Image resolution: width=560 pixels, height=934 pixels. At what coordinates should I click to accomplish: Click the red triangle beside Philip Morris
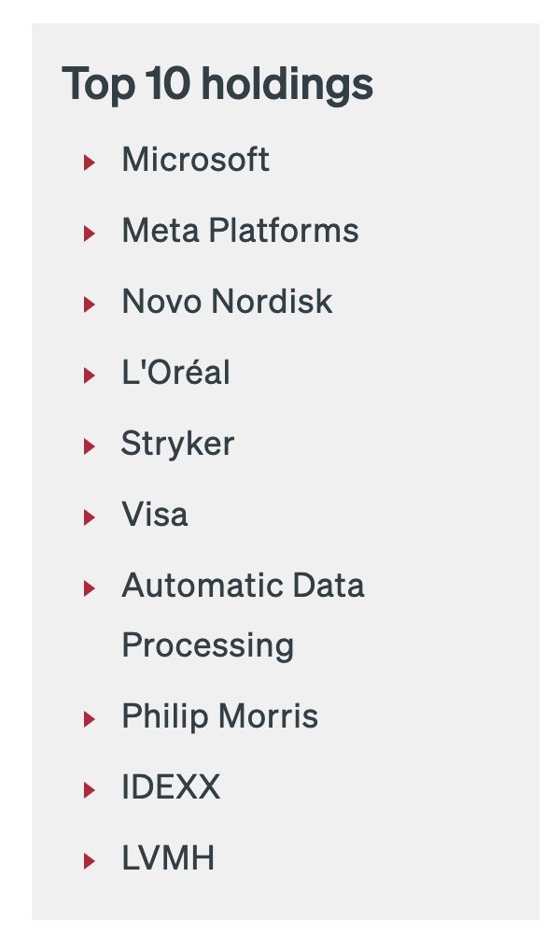[90, 719]
